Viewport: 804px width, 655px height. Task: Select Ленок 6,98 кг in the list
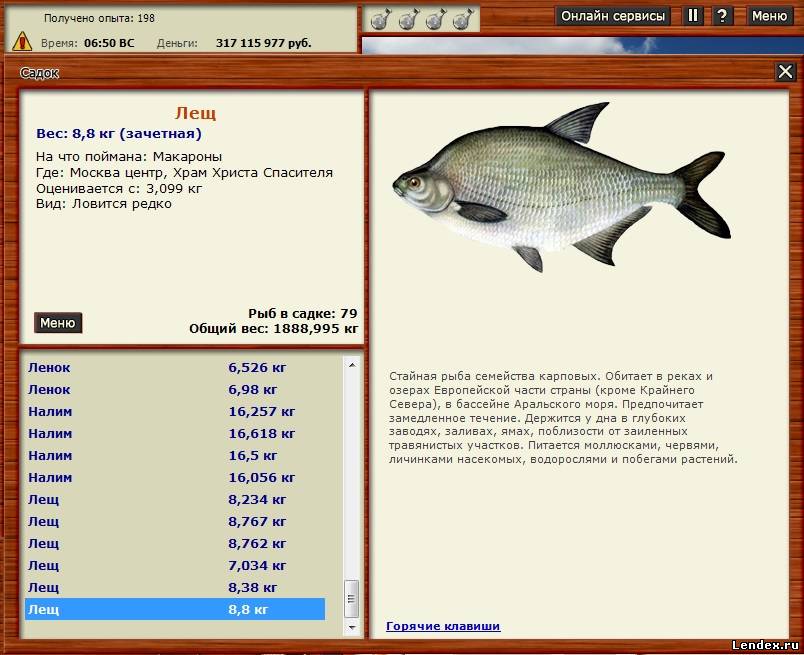click(175, 389)
